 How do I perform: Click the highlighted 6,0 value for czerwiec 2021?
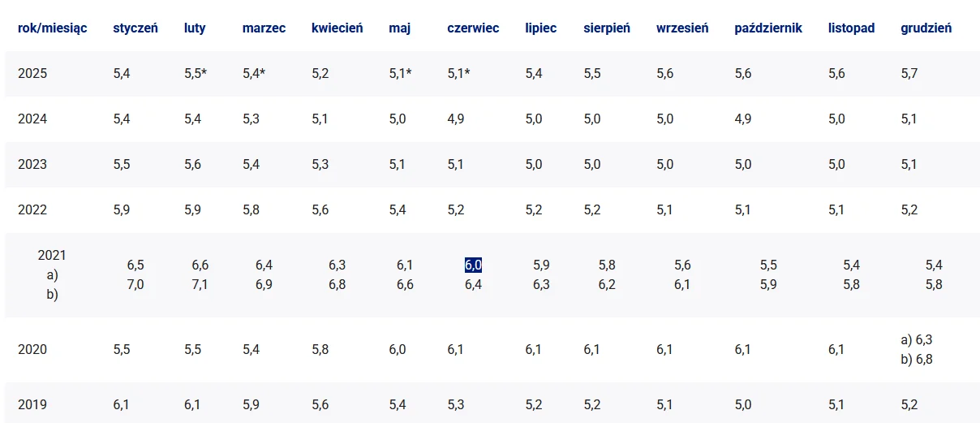tap(474, 265)
